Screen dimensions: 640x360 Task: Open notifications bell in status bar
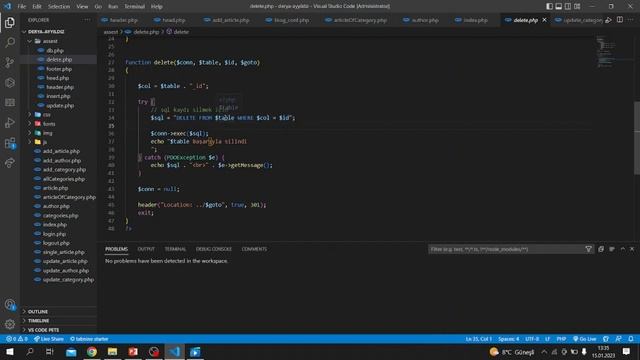pos(631,339)
